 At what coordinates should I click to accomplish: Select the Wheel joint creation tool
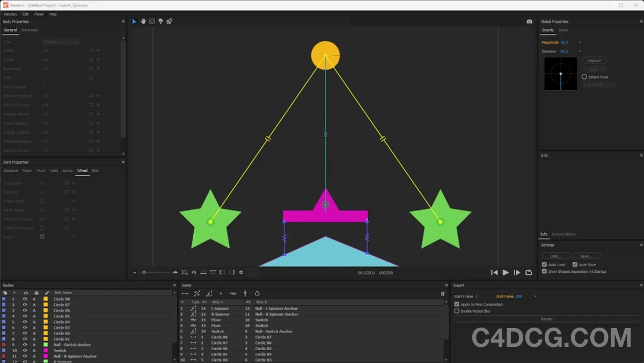(x=245, y=293)
